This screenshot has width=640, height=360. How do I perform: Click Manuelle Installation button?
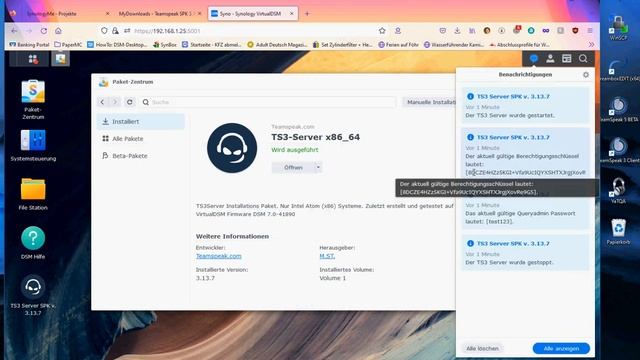pos(429,102)
